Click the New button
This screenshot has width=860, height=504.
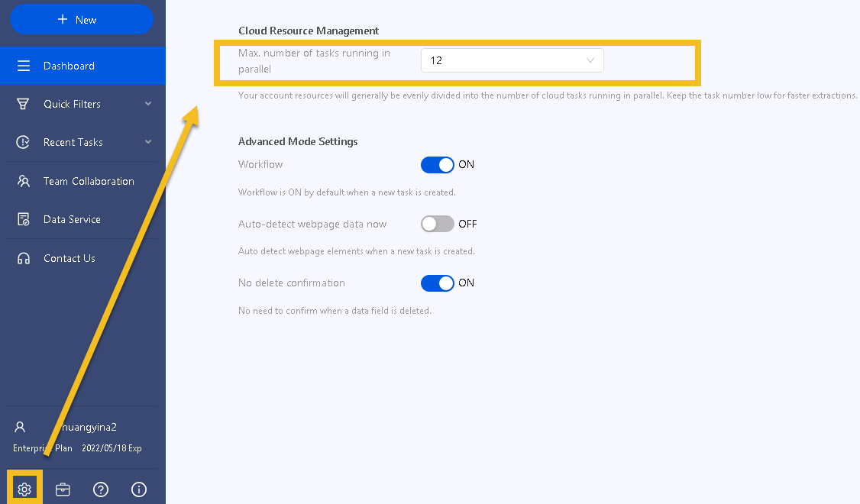pos(82,20)
